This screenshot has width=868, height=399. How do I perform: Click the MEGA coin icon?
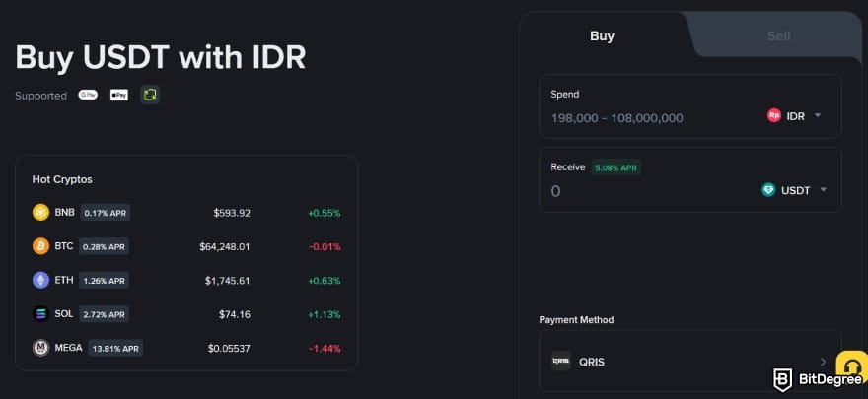[x=41, y=348]
